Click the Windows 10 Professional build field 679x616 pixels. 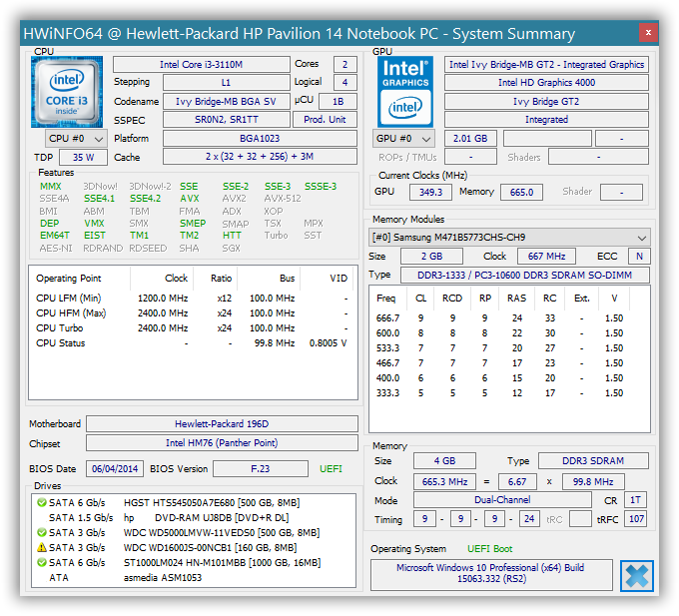(491, 575)
